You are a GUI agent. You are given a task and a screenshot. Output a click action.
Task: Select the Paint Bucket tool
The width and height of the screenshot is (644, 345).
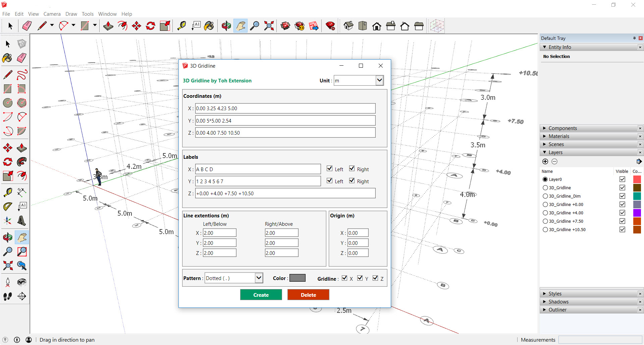coord(209,25)
